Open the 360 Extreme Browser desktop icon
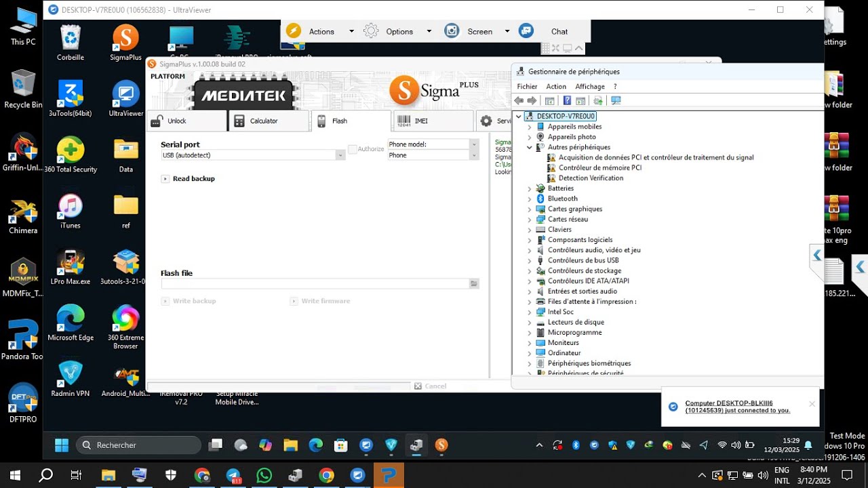Viewport: 868px width, 488px height. [x=125, y=327]
